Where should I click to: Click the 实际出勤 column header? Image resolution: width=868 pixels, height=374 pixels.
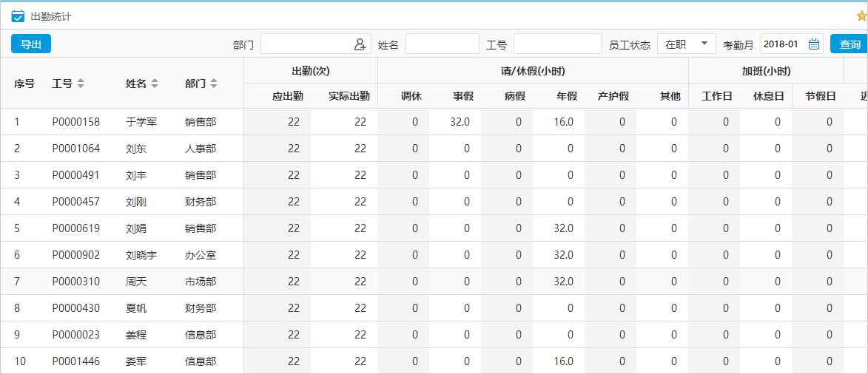(x=349, y=96)
